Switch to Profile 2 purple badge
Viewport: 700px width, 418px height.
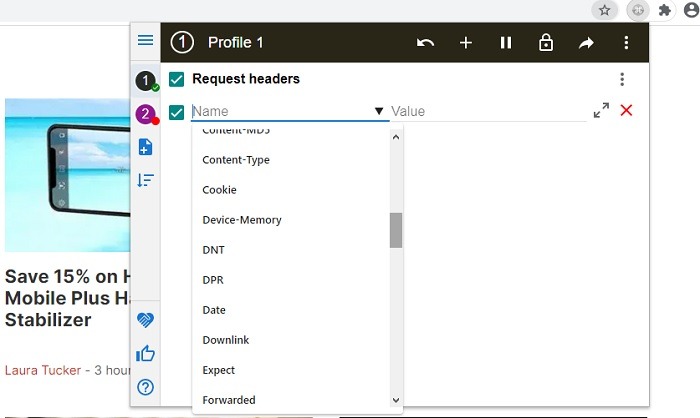point(146,114)
